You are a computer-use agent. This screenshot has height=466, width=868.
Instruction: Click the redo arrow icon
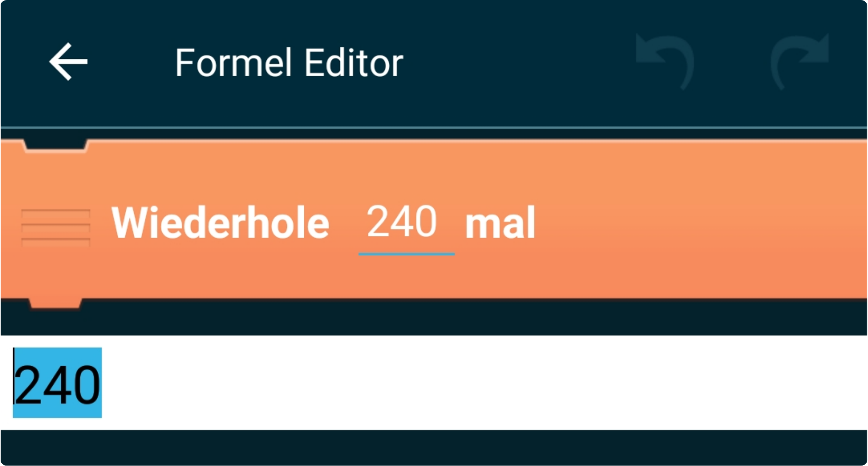coord(800,62)
